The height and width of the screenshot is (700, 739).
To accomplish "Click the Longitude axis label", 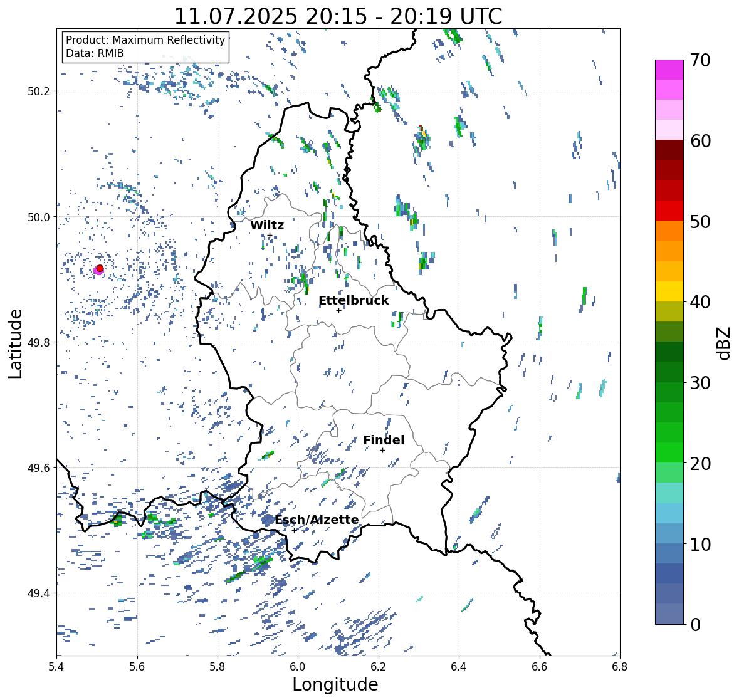I will coord(335,684).
